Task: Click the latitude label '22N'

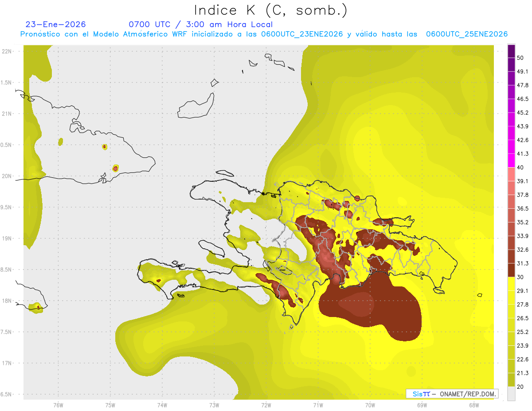Action: click(x=7, y=51)
